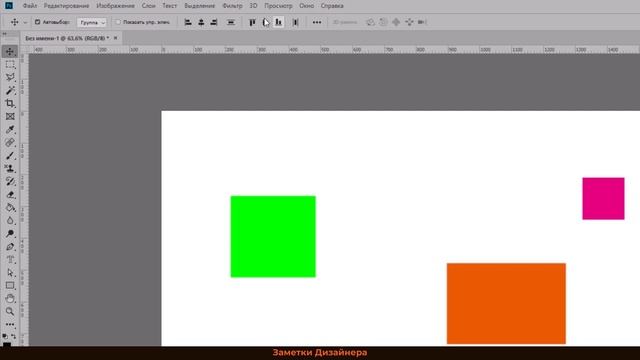This screenshot has height=360, width=640.
Task: Swap foreground and background colors
Action: (13, 336)
